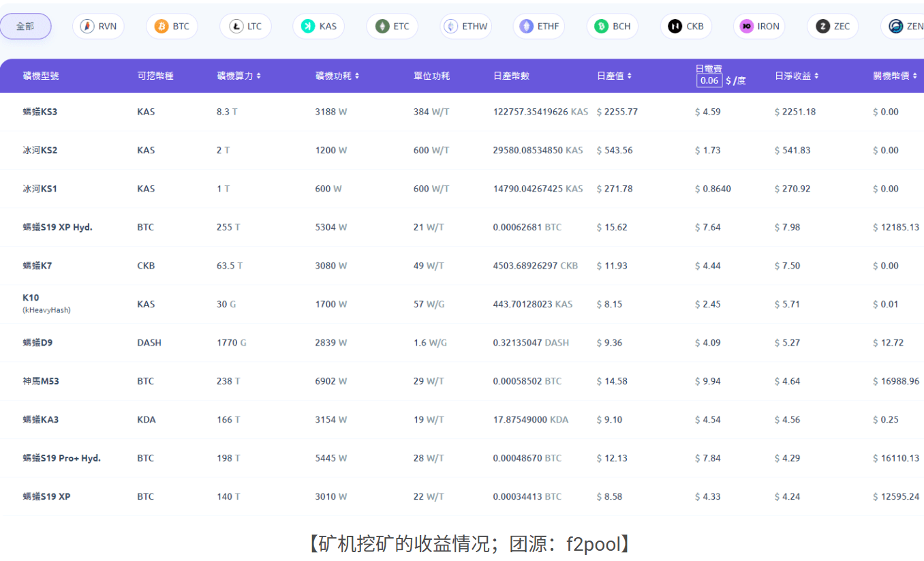Open the 螞蟻D9 miner row
Screen dimensions: 924x561
point(462,343)
